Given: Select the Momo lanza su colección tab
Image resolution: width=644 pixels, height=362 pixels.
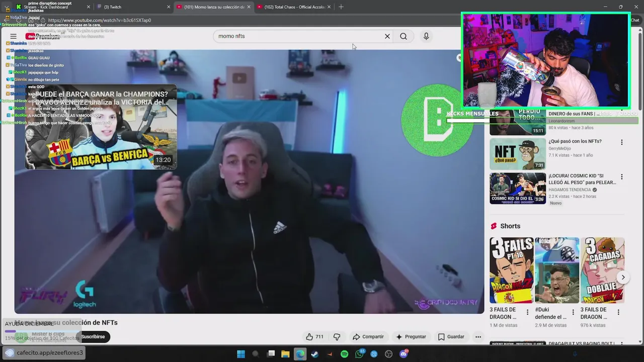Looking at the screenshot, I should pos(214,7).
